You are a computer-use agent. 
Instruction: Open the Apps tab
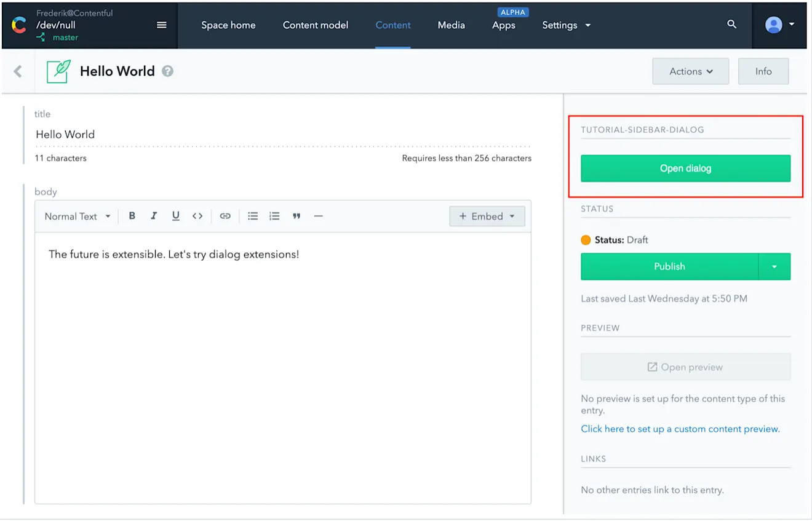point(504,25)
